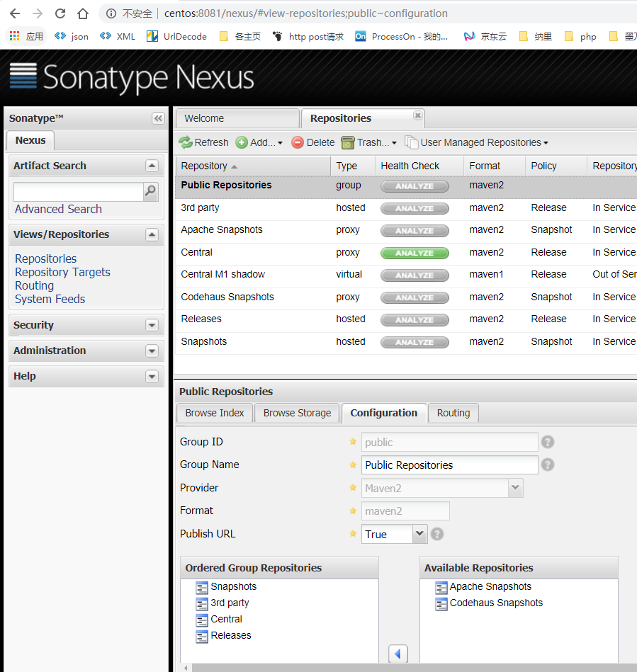Click the help icon beside Group Name
This screenshot has width=637, height=672.
click(548, 465)
